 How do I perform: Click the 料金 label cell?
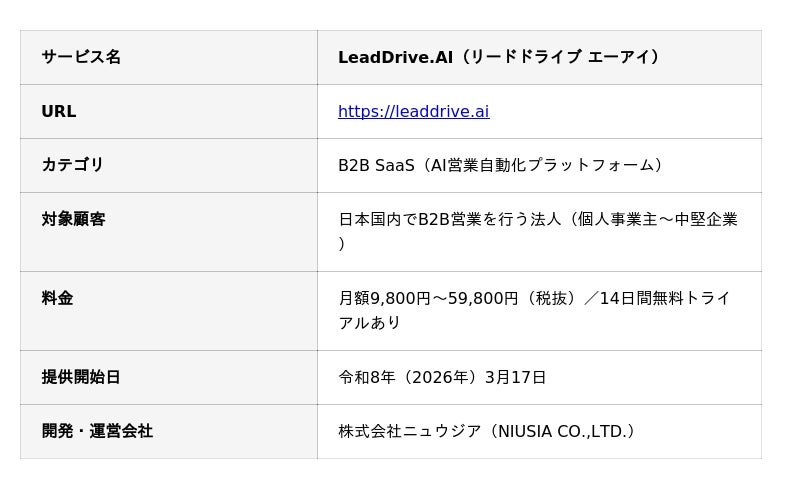pyautogui.click(x=57, y=298)
